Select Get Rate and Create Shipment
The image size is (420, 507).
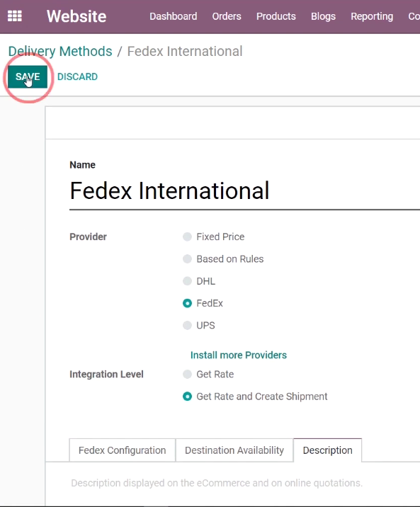(187, 397)
